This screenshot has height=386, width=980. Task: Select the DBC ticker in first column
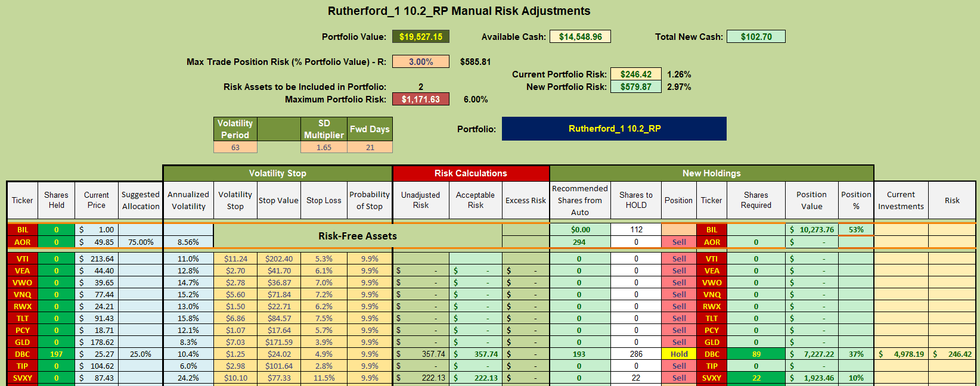click(x=23, y=354)
